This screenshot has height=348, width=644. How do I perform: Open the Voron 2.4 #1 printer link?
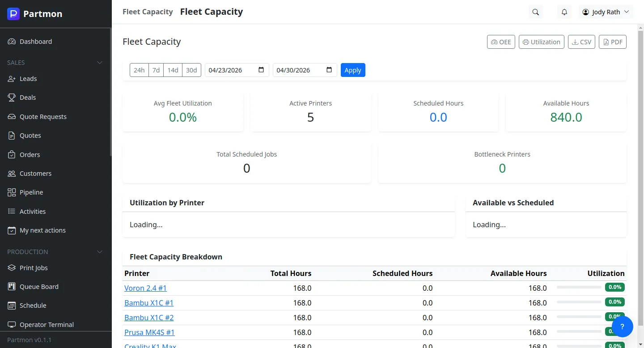(145, 288)
